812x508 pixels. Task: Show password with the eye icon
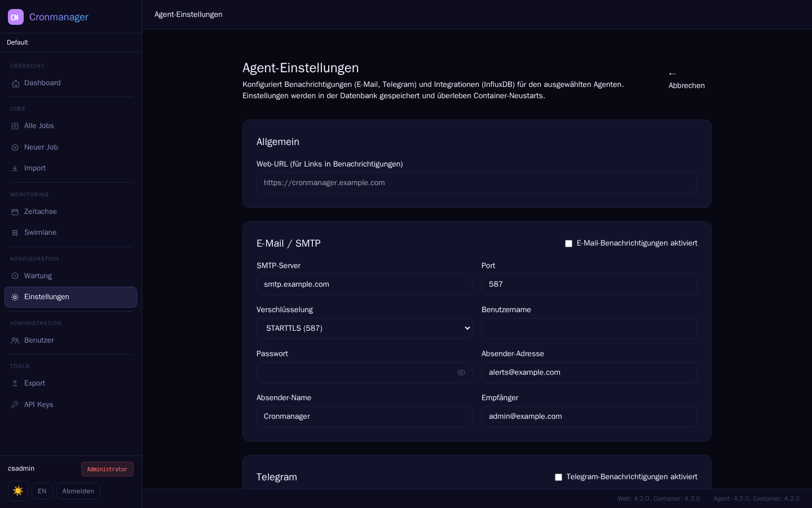pyautogui.click(x=461, y=373)
